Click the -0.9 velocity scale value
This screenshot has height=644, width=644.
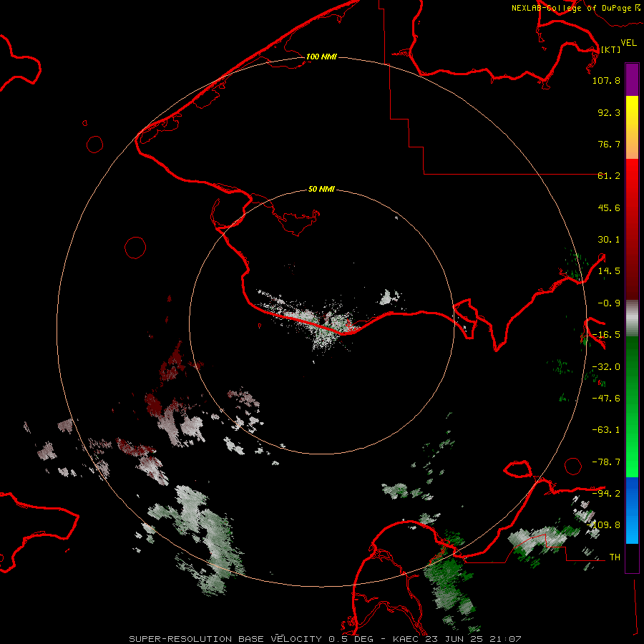(609, 303)
